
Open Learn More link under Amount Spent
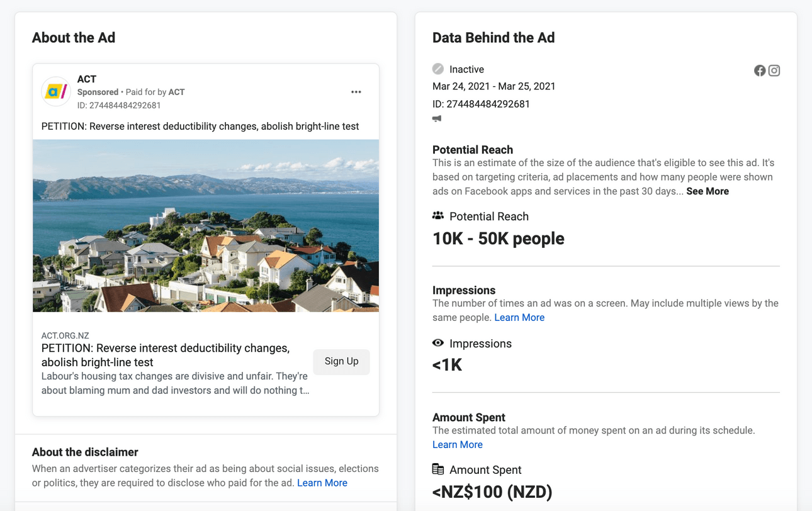(x=457, y=444)
